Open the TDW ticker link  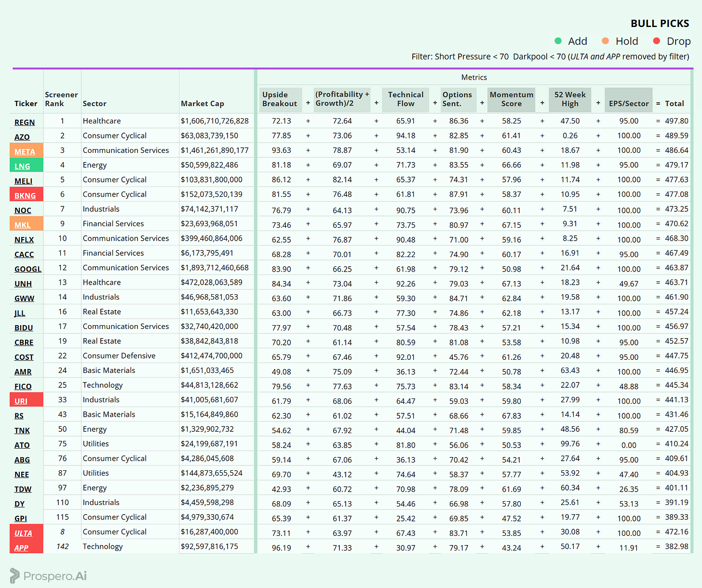coord(23,489)
